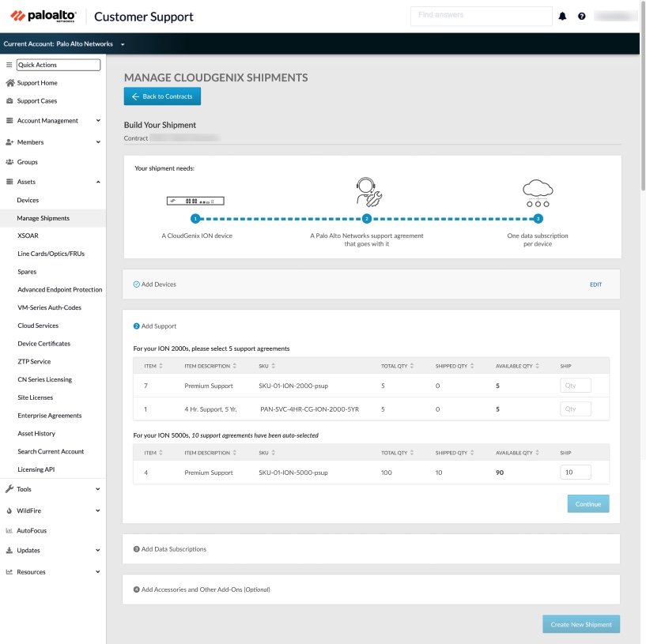Open VM-Series Auth-Codes item
Screen dimensions: 646x644
[x=50, y=307]
